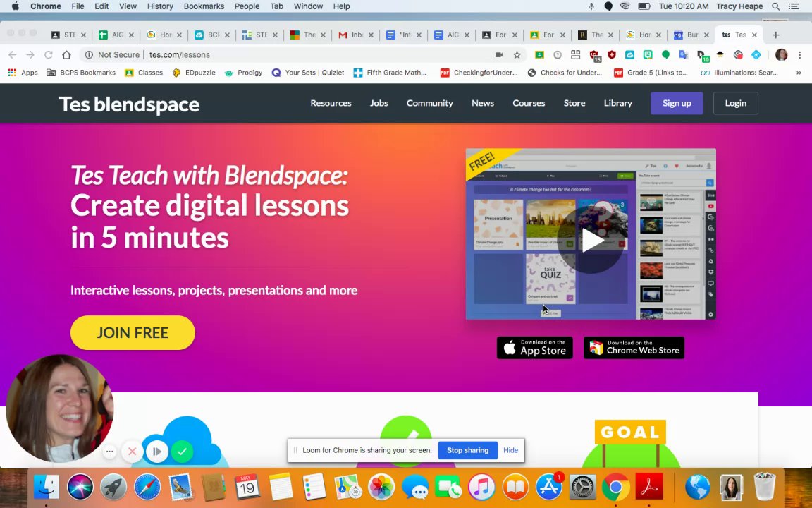Open the Chrome History menu
The height and width of the screenshot is (508, 812).
pyautogui.click(x=160, y=6)
